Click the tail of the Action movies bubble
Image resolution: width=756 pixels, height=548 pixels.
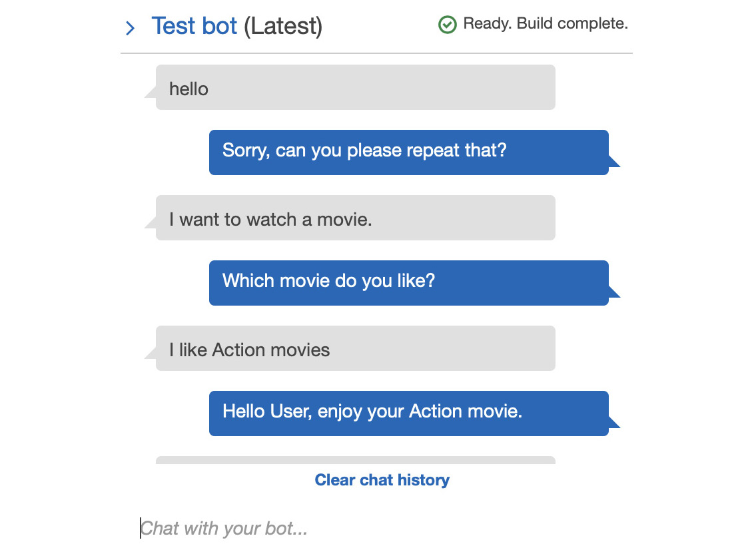click(x=151, y=354)
